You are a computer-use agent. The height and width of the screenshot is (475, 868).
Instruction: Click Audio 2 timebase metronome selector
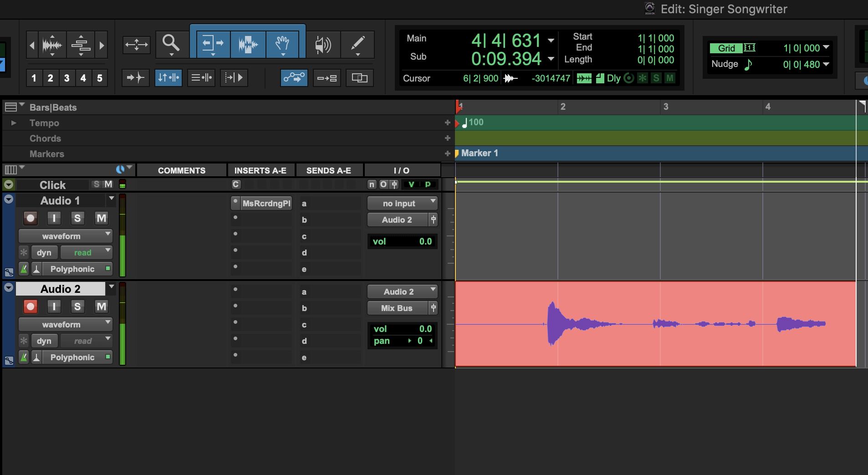pyautogui.click(x=24, y=358)
